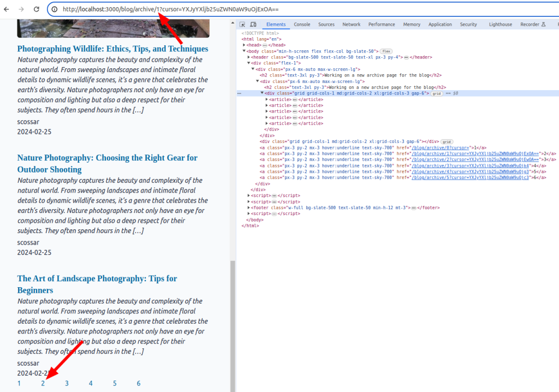Open the Console tab
The image size is (559, 392).
(302, 24)
